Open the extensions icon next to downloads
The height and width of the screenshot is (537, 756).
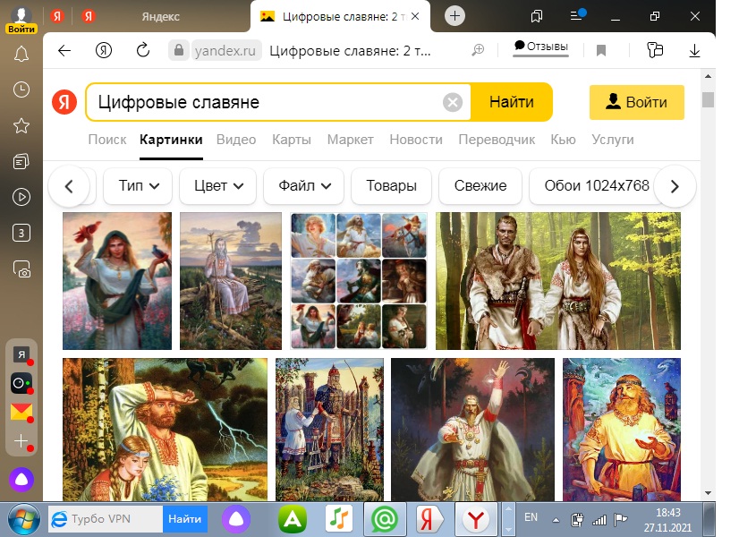655,50
